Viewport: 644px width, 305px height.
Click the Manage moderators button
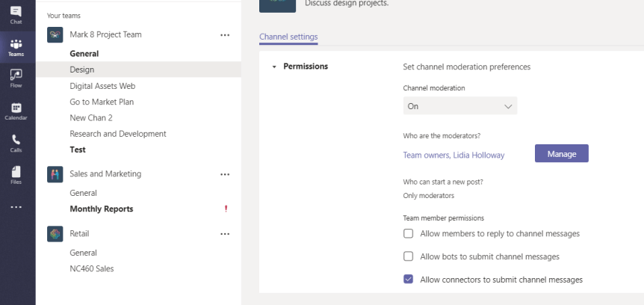tap(561, 153)
